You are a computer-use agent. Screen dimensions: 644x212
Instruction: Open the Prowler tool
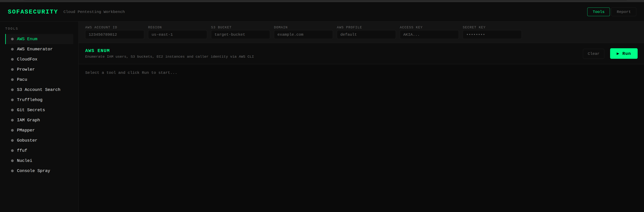[26, 69]
